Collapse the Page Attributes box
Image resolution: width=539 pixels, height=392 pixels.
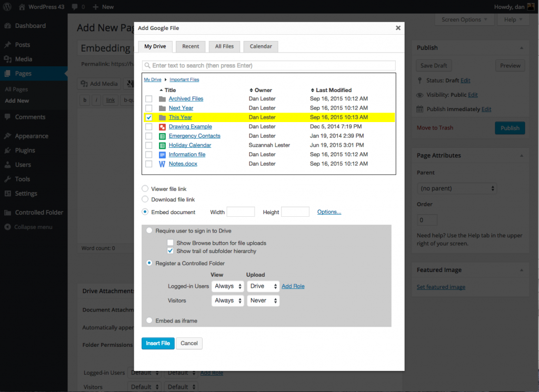click(522, 156)
